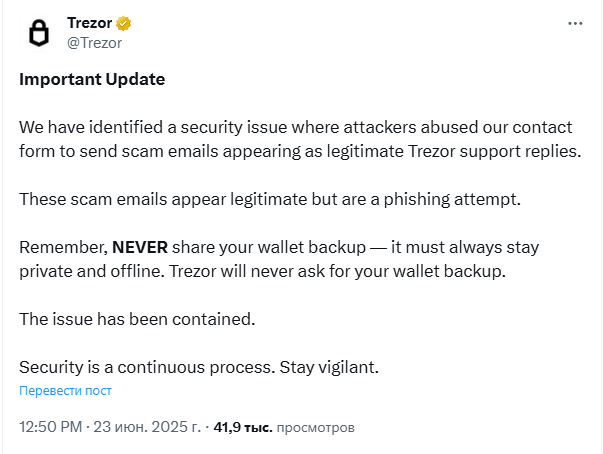This screenshot has height=454, width=603.
Task: Click the sentence "Trezor will never ask for your wallet backup"
Action: (x=337, y=271)
